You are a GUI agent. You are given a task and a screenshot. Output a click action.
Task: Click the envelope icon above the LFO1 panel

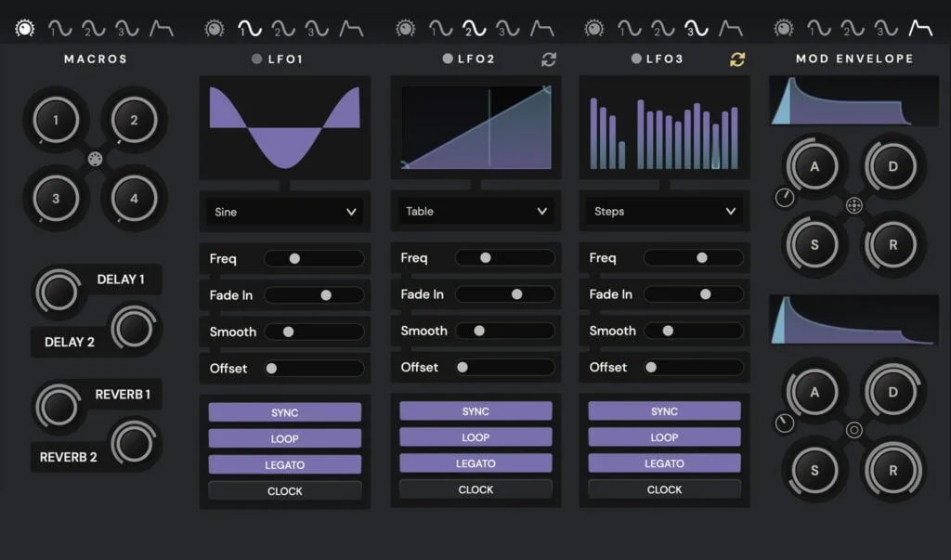point(352,28)
